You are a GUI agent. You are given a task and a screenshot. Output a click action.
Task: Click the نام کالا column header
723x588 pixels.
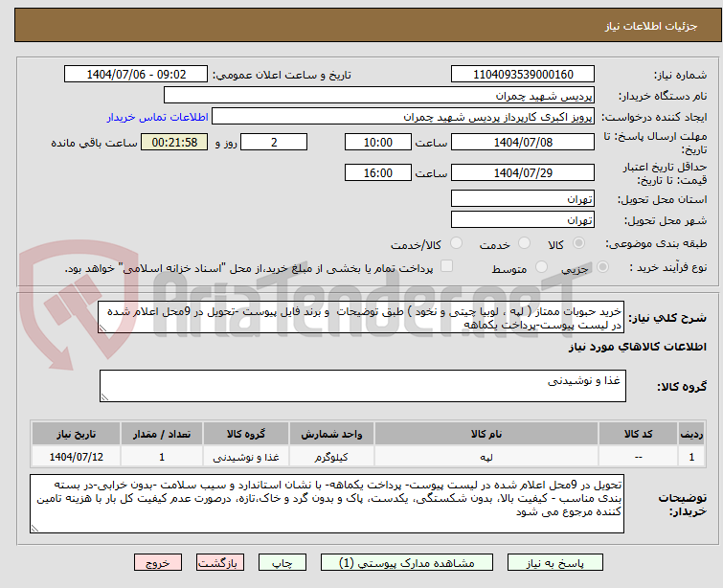click(x=486, y=434)
